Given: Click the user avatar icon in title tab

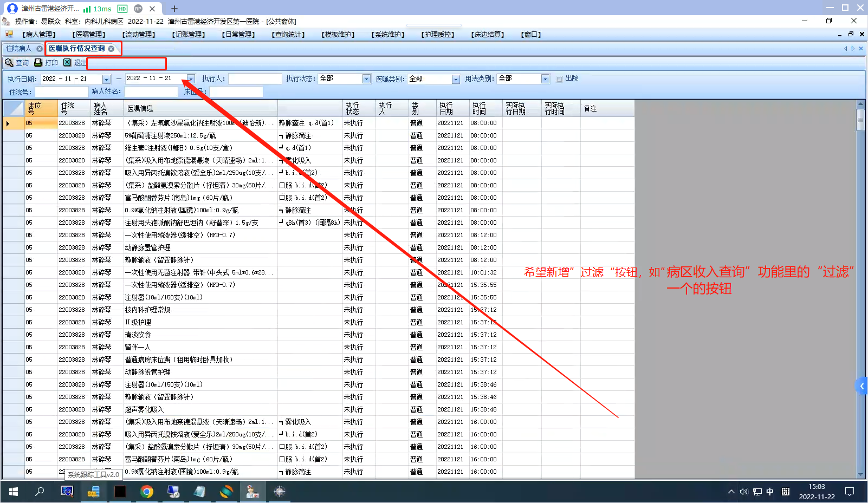Looking at the screenshot, I should 12,9.
